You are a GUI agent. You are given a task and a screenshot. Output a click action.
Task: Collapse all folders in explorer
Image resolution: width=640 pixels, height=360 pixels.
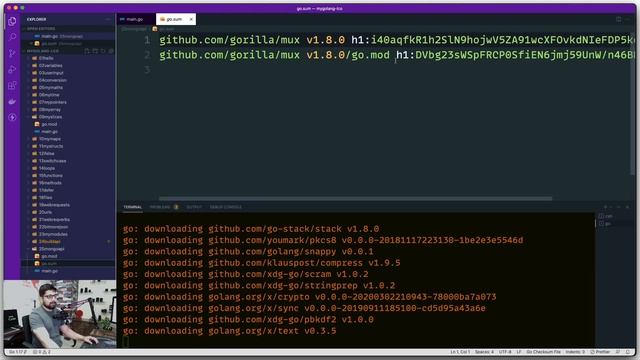click(111, 51)
